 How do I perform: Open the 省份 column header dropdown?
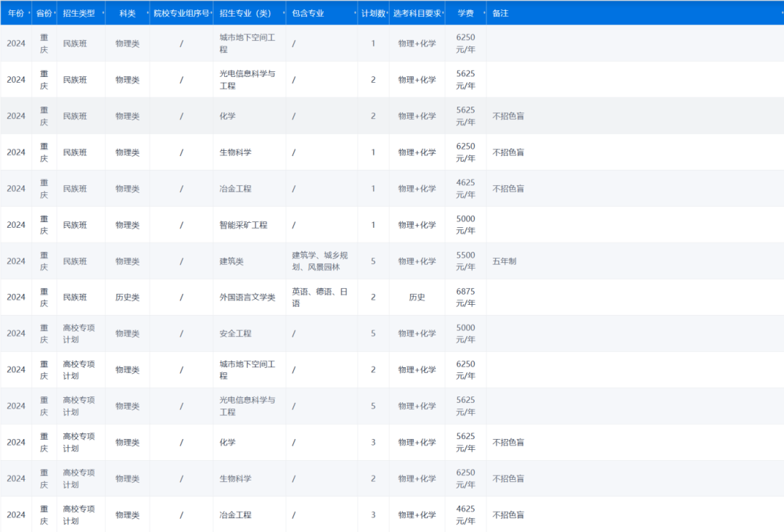click(54, 13)
